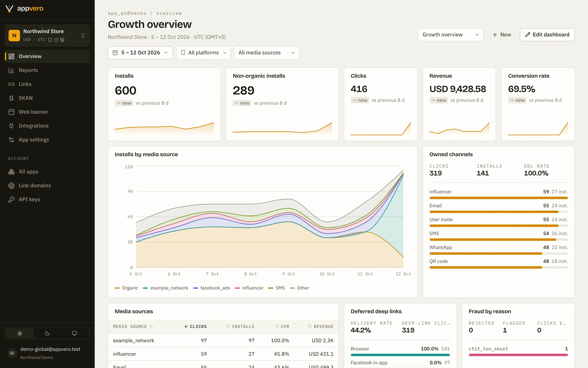588x368 pixels.
Task: Click the pencil icon on Edit dashboard
Action: [x=528, y=35]
